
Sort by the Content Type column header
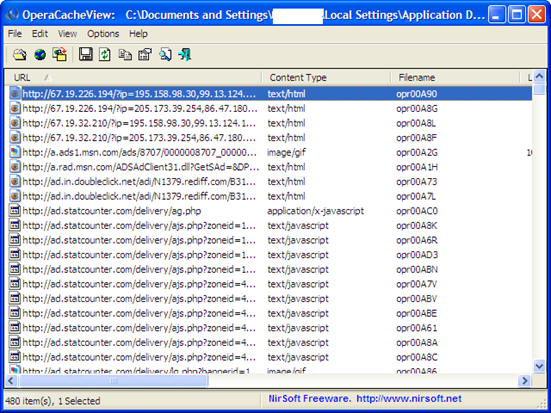(x=326, y=77)
